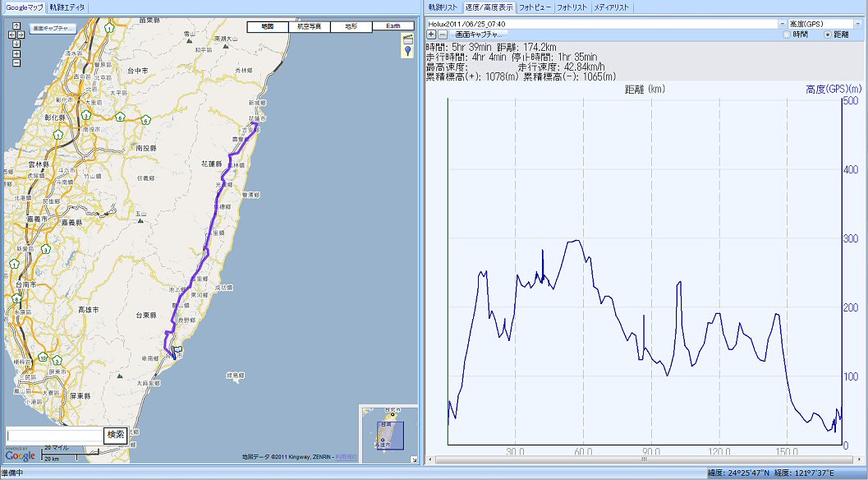This screenshot has height=480, width=868.
Task: Pan the map left with the arrow icon
Action: 11,35
